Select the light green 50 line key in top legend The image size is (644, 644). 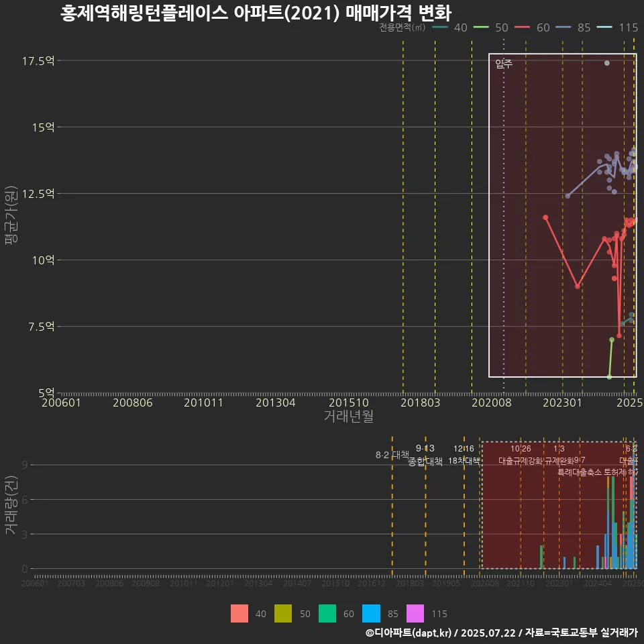click(x=482, y=28)
